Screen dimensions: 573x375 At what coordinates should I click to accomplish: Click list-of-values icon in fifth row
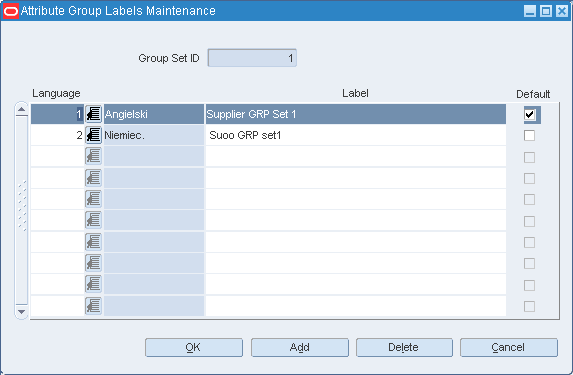[x=94, y=199]
